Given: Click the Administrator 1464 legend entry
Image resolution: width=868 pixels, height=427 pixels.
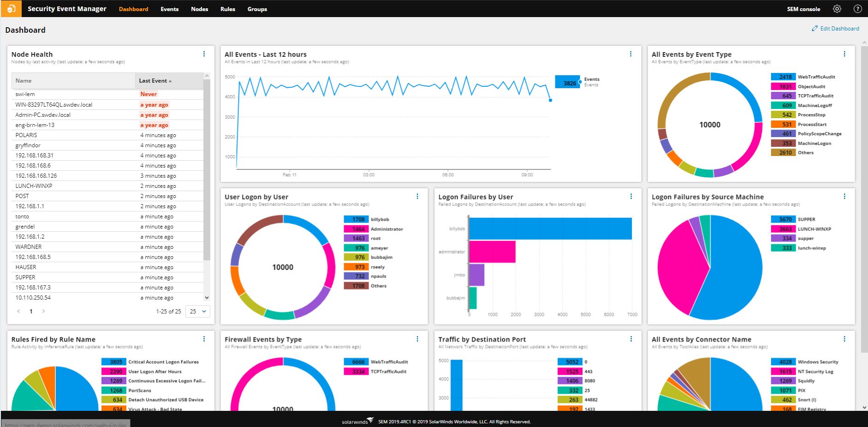Looking at the screenshot, I should [x=374, y=229].
